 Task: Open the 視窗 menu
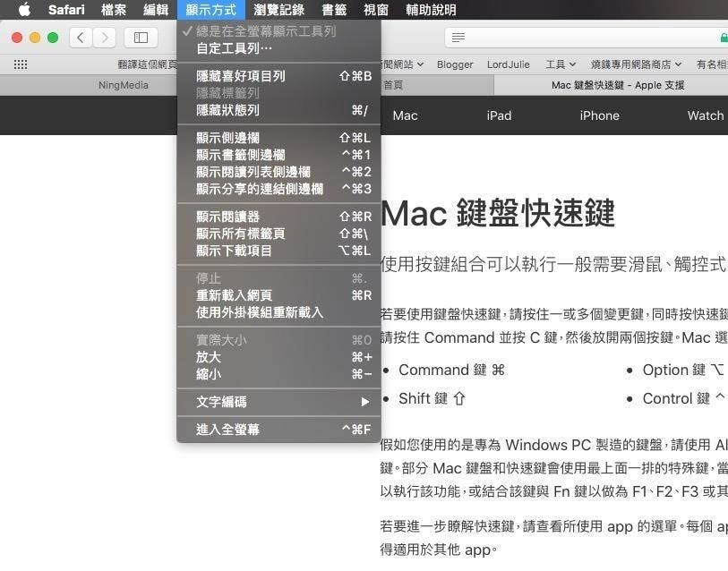point(376,10)
